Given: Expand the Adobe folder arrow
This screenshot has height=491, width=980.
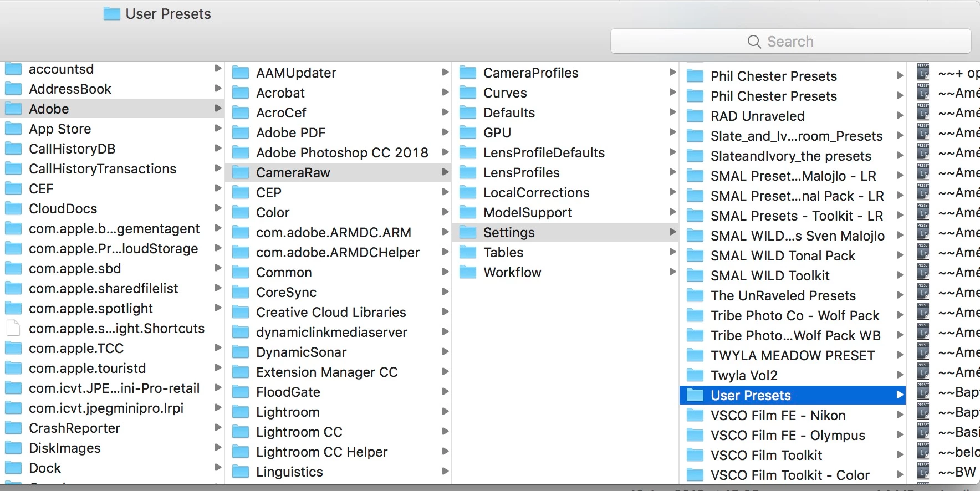Looking at the screenshot, I should coord(218,109).
